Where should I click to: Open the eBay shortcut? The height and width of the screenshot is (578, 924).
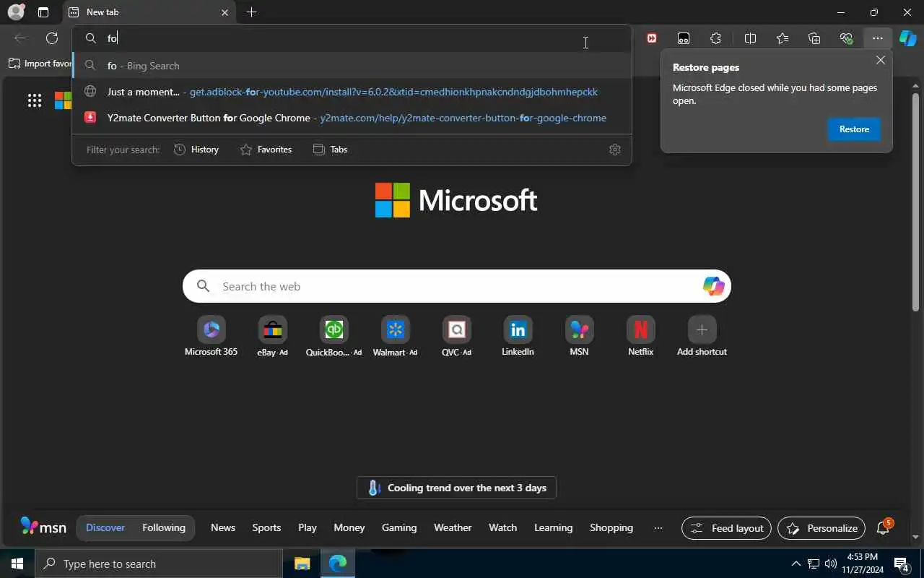click(272, 337)
